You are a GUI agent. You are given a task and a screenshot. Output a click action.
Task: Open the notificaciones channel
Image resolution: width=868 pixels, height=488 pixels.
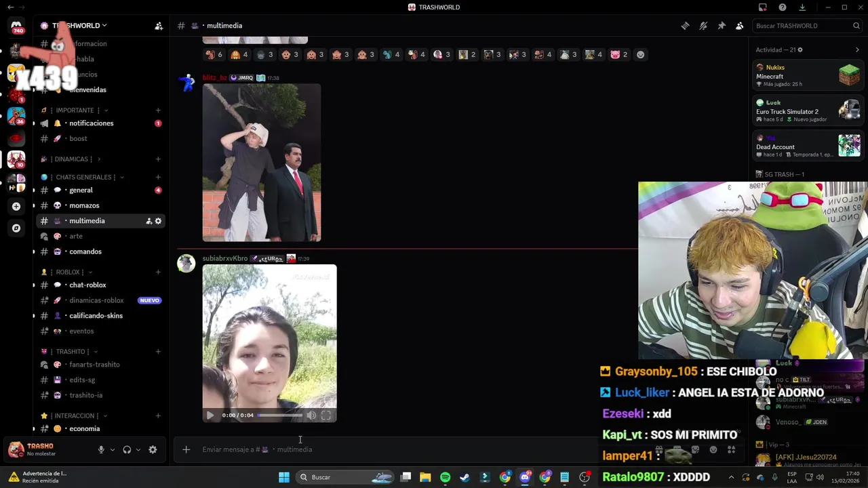(x=100, y=123)
